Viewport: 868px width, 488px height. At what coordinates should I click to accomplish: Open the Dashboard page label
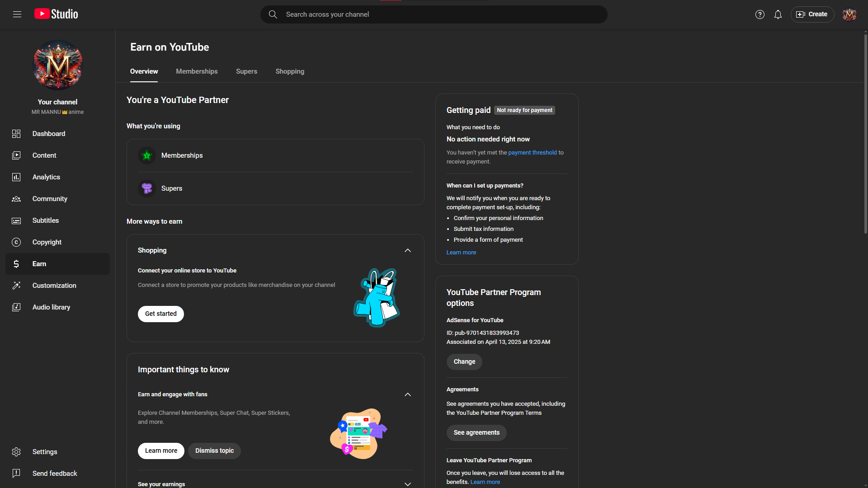coord(49,134)
